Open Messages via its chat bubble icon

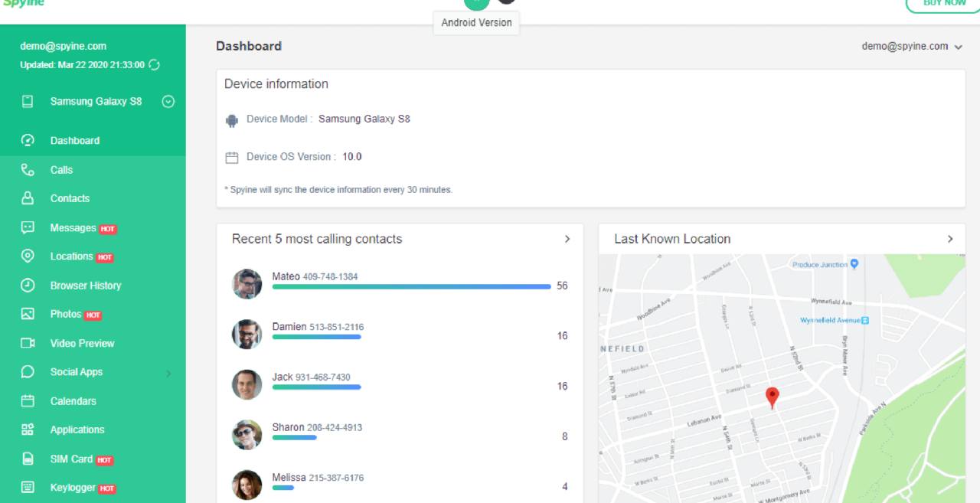[x=28, y=227]
